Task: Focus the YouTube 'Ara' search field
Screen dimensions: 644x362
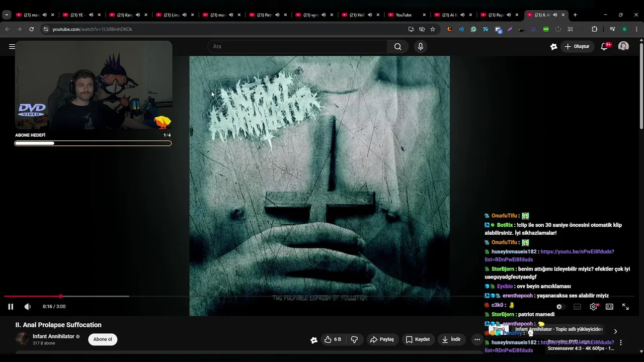Action: [297, 47]
